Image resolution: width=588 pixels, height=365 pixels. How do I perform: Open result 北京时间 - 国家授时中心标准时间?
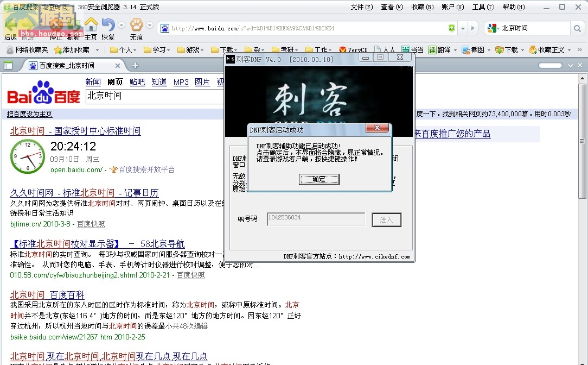75,131
